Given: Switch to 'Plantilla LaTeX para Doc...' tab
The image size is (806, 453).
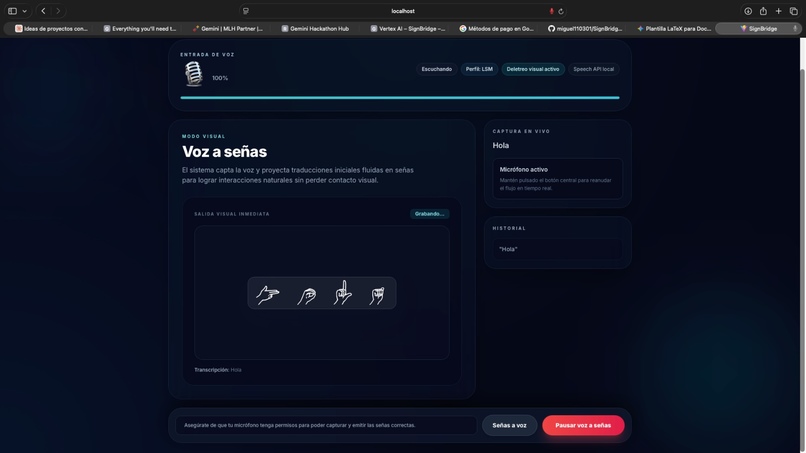Looking at the screenshot, I should [x=674, y=29].
